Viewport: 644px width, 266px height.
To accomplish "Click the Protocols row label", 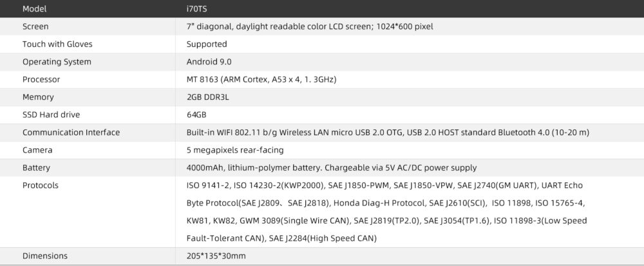I will click(x=41, y=185).
